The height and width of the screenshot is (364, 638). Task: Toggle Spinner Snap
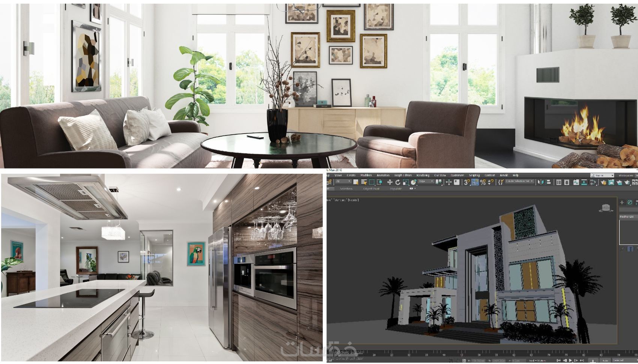(491, 182)
